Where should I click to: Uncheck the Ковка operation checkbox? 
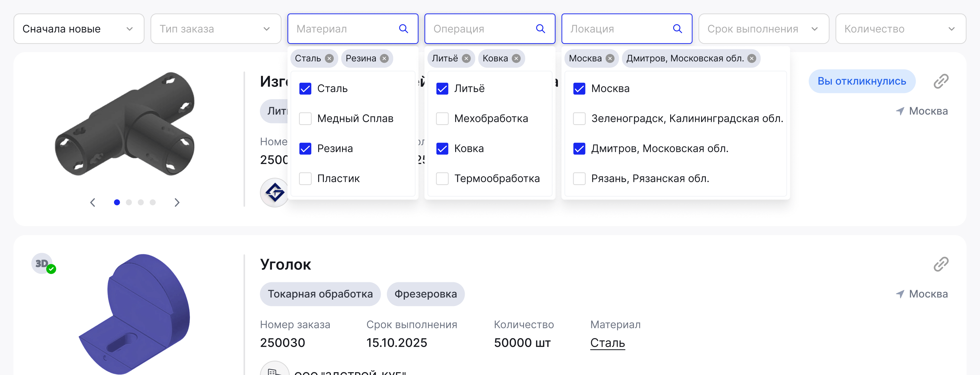coord(442,149)
